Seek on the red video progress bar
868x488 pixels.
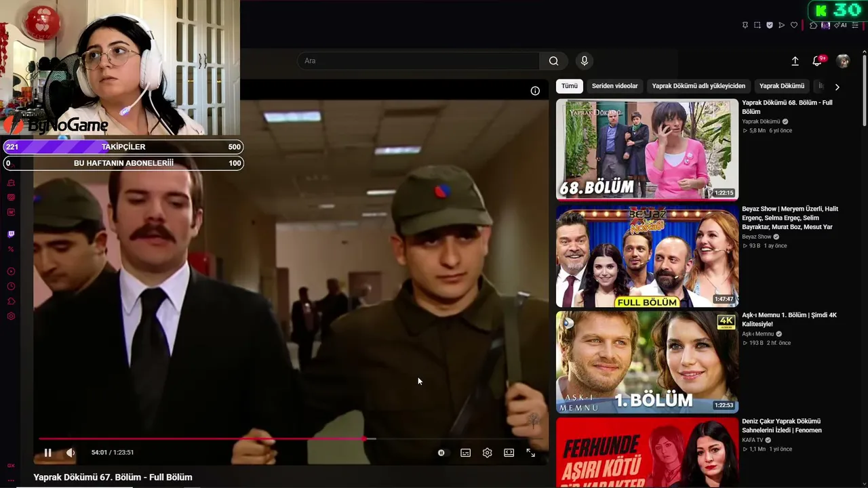pos(292,439)
